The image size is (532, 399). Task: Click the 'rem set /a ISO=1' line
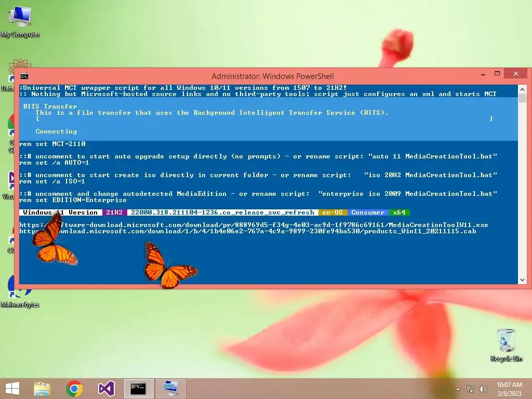52,181
